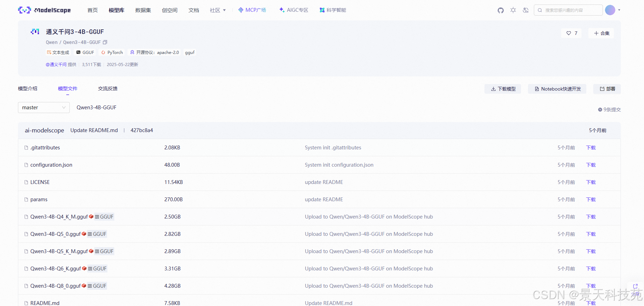Click the red cube icon beside Qwen3-4B-Q6_K.gguf

coord(84,268)
